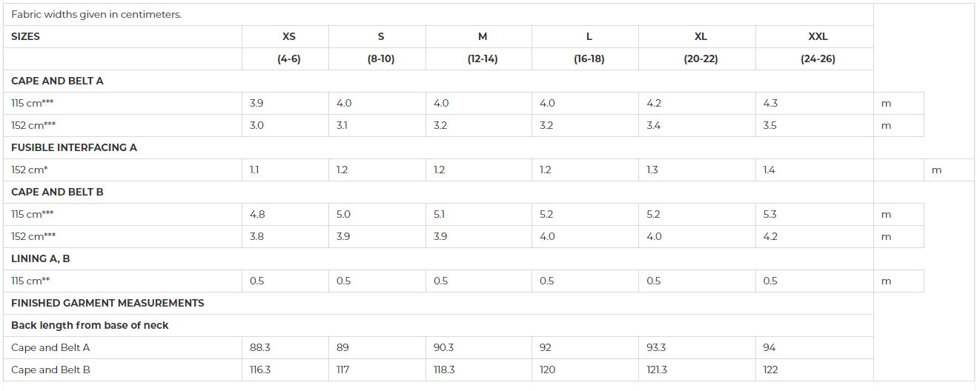This screenshot has width=980, height=391.
Task: Click the Fabric widths given in centimeters note
Action: 96,15
